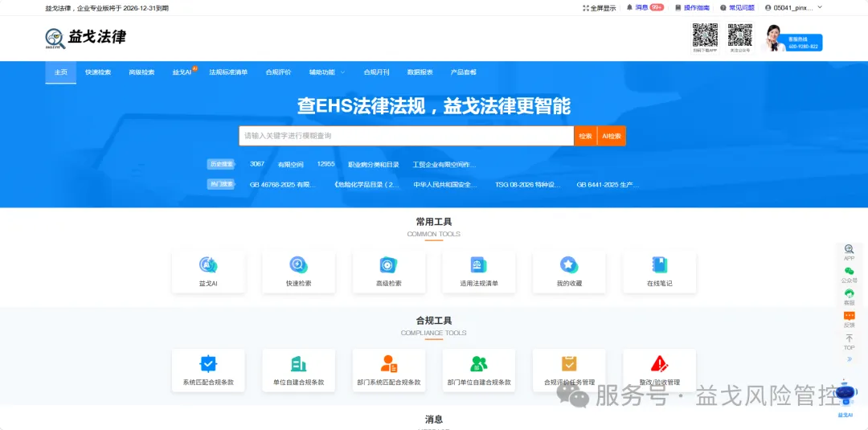Click hot search GB 46768-2025 有限…
This screenshot has width=868, height=430.
coord(283,185)
